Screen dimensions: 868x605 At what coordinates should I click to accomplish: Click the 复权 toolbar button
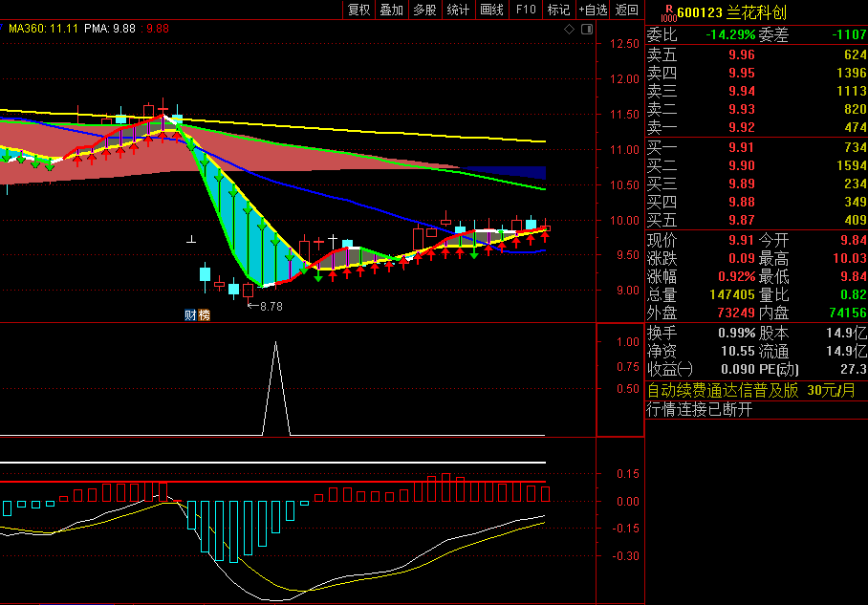coord(358,10)
